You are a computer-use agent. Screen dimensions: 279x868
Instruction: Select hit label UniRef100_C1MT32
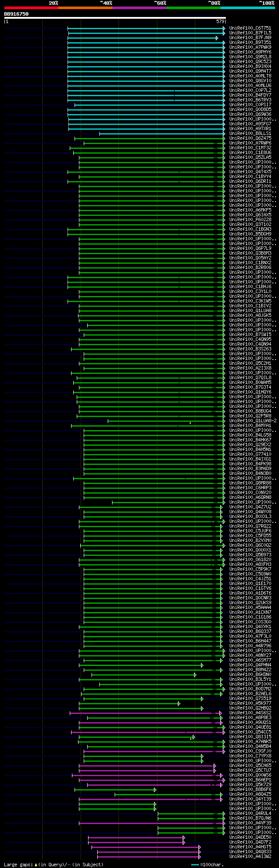[250, 148]
